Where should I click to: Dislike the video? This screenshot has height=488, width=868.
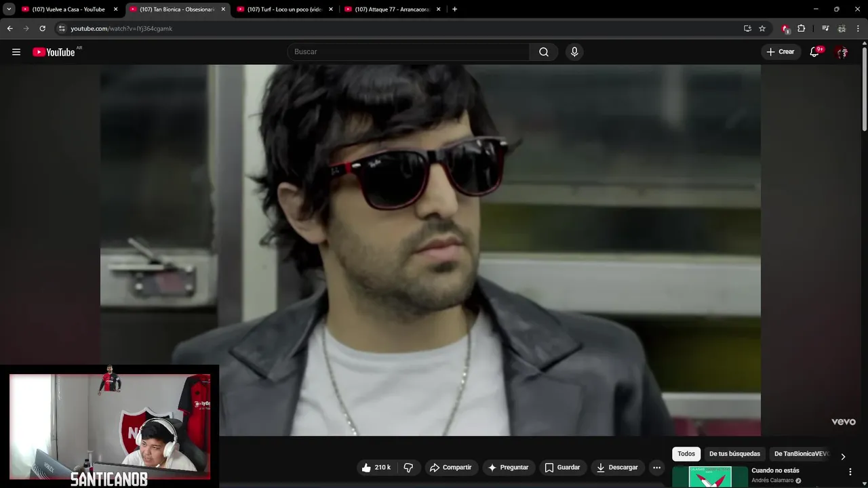coord(408,468)
